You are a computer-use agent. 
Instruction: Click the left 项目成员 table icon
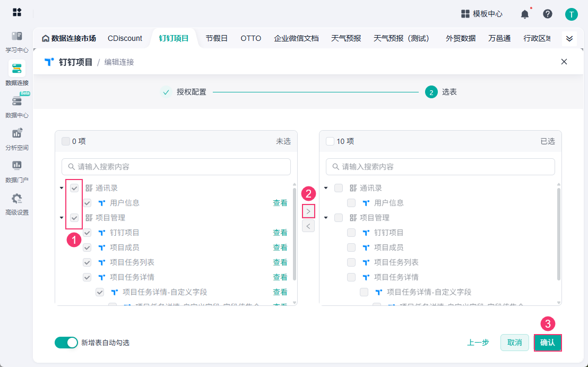tap(101, 247)
